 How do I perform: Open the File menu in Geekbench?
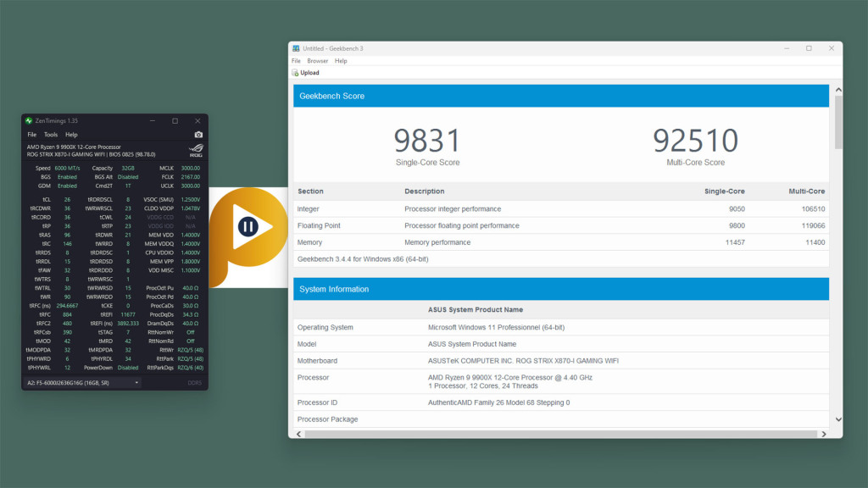(296, 61)
